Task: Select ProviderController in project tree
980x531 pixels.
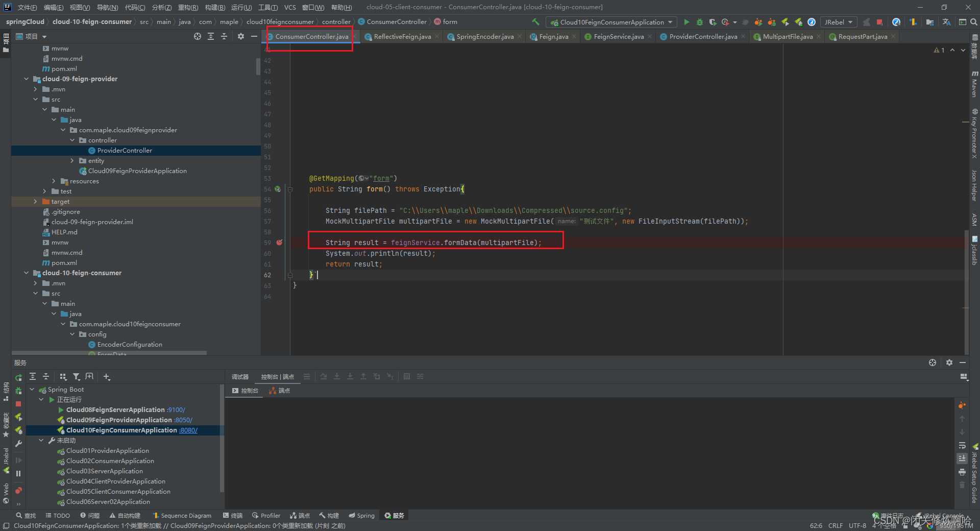Action: tap(125, 150)
